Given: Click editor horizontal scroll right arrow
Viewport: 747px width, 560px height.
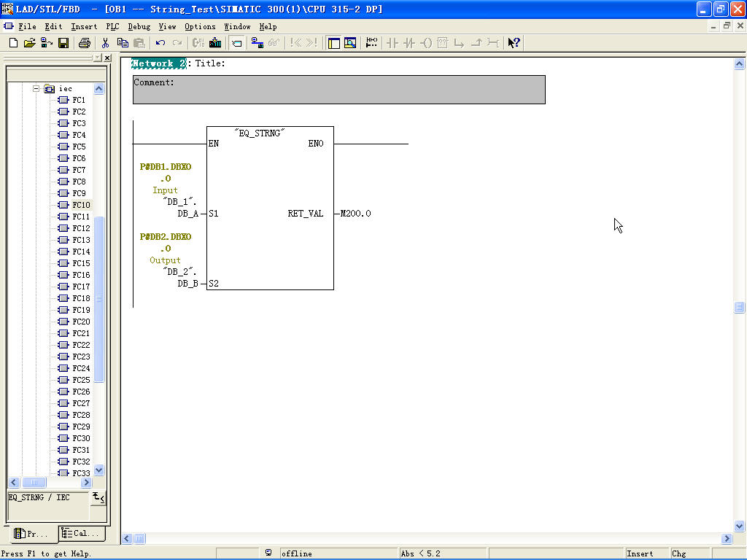Looking at the screenshot, I should (x=727, y=539).
